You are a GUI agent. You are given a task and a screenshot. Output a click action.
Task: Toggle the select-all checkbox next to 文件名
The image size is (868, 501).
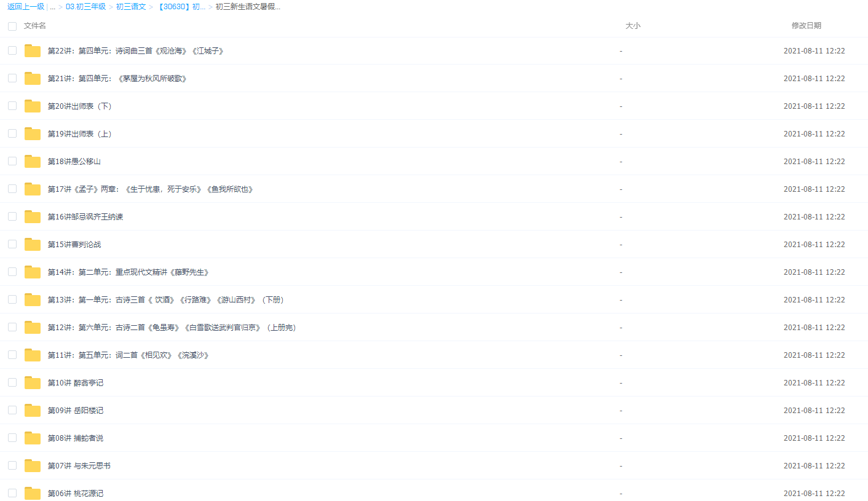[x=12, y=26]
